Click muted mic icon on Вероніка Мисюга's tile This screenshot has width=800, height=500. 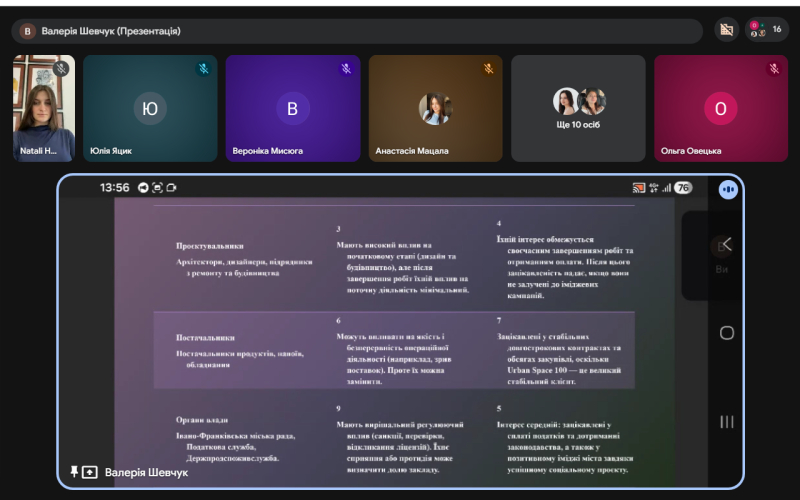(x=346, y=69)
